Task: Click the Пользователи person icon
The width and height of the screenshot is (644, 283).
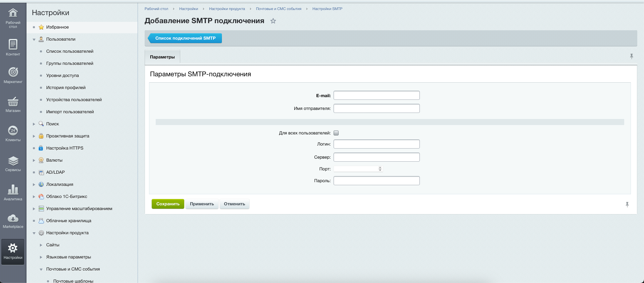Action: [x=41, y=39]
